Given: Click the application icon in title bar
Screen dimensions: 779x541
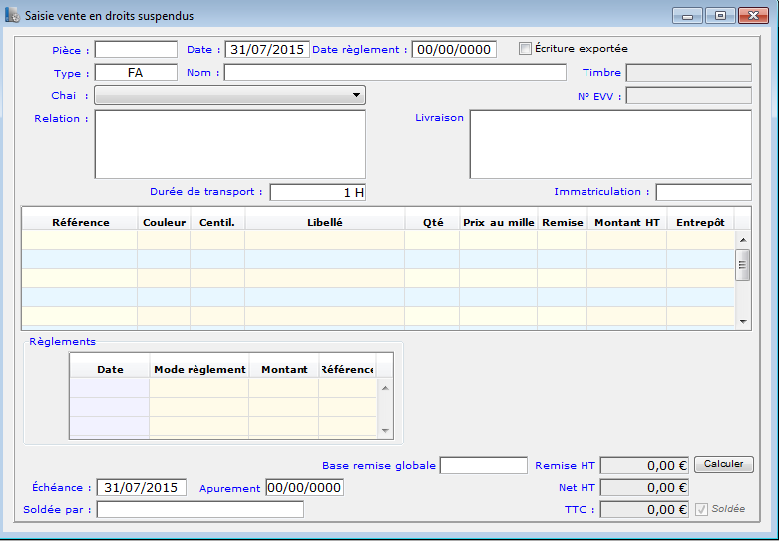Looking at the screenshot, I should click(12, 16).
